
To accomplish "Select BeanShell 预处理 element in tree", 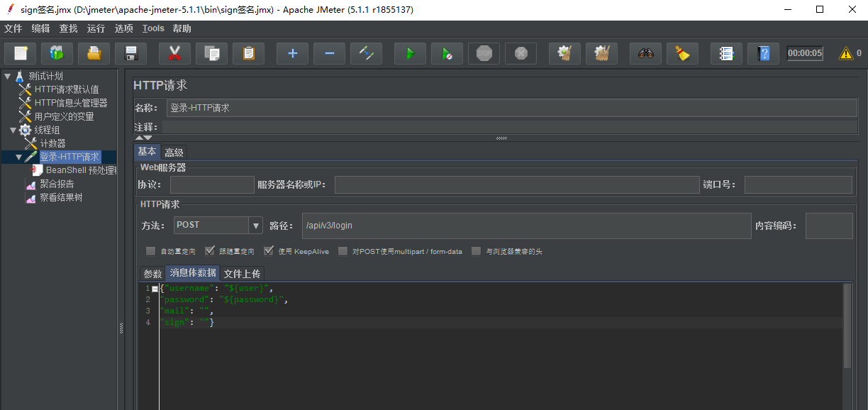I will pos(80,170).
